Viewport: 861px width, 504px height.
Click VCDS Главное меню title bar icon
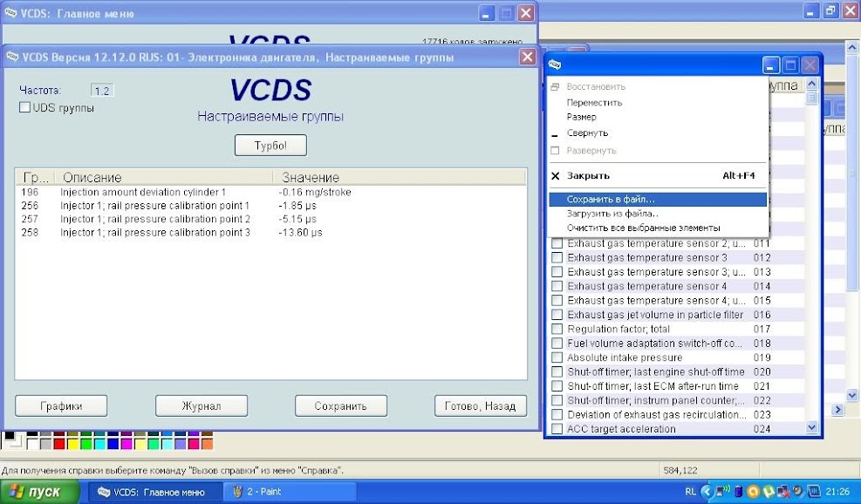pos(10,13)
